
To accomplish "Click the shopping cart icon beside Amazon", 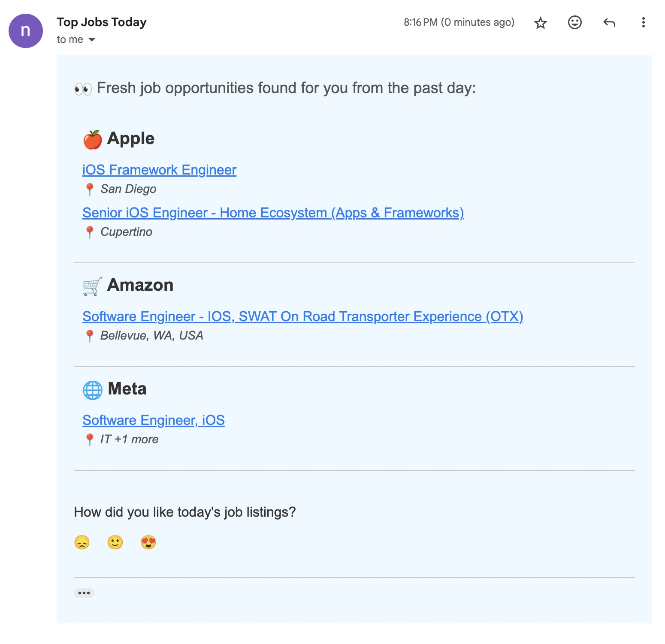I will (91, 285).
